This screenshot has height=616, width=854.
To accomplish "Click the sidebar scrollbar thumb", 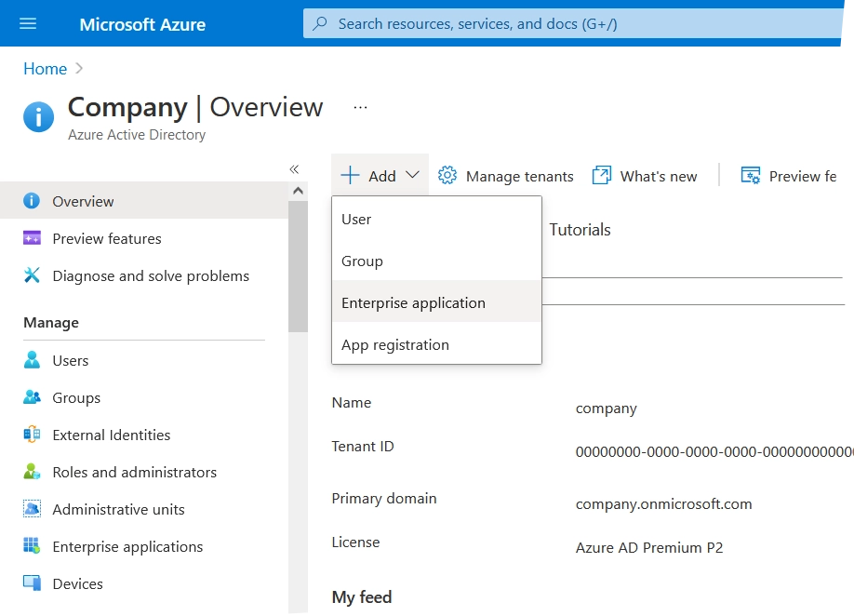I will pyautogui.click(x=298, y=266).
